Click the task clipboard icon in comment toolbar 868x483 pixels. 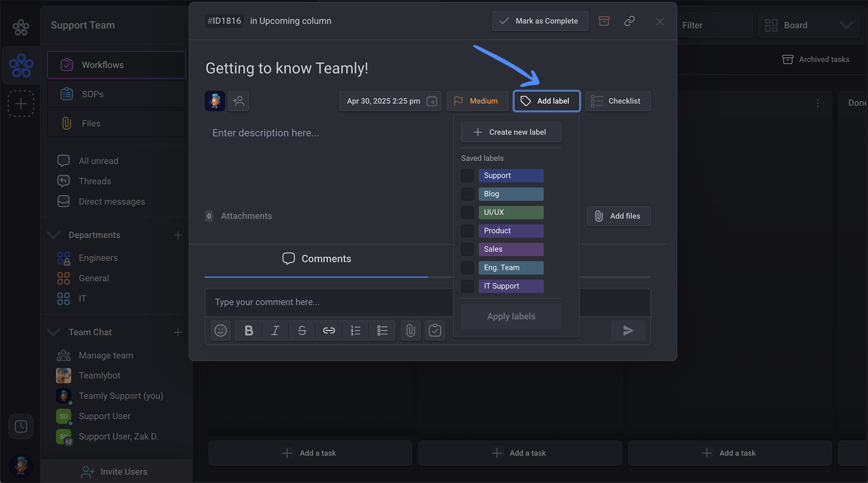click(x=435, y=330)
